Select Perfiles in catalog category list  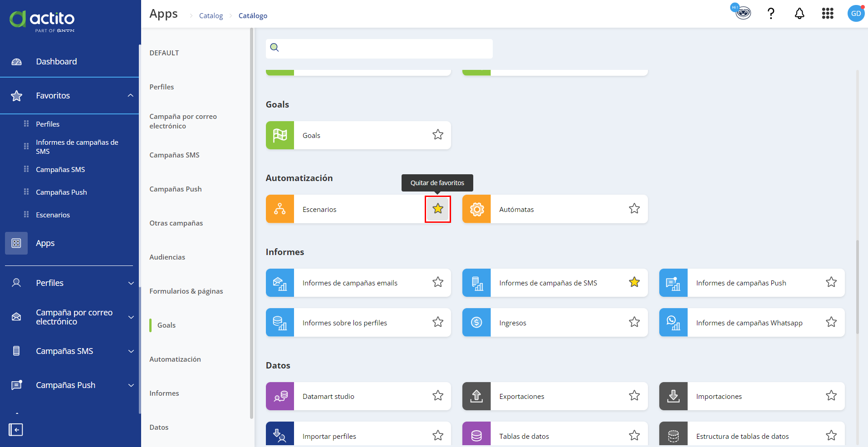(162, 87)
